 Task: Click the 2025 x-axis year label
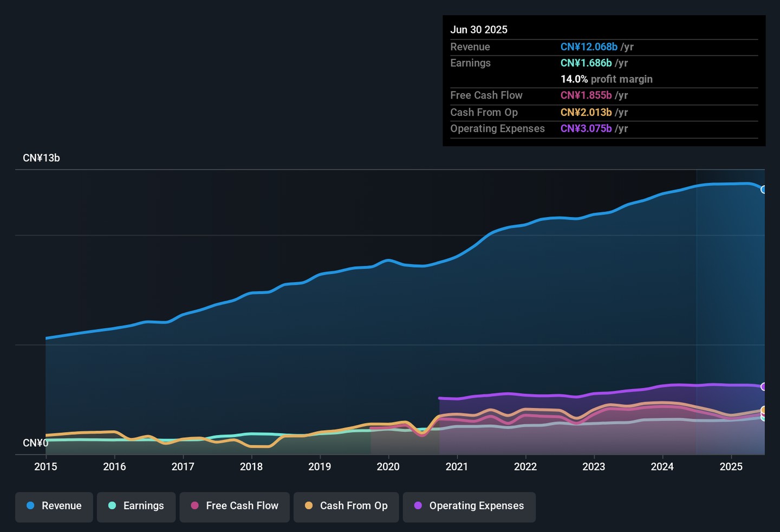point(731,466)
